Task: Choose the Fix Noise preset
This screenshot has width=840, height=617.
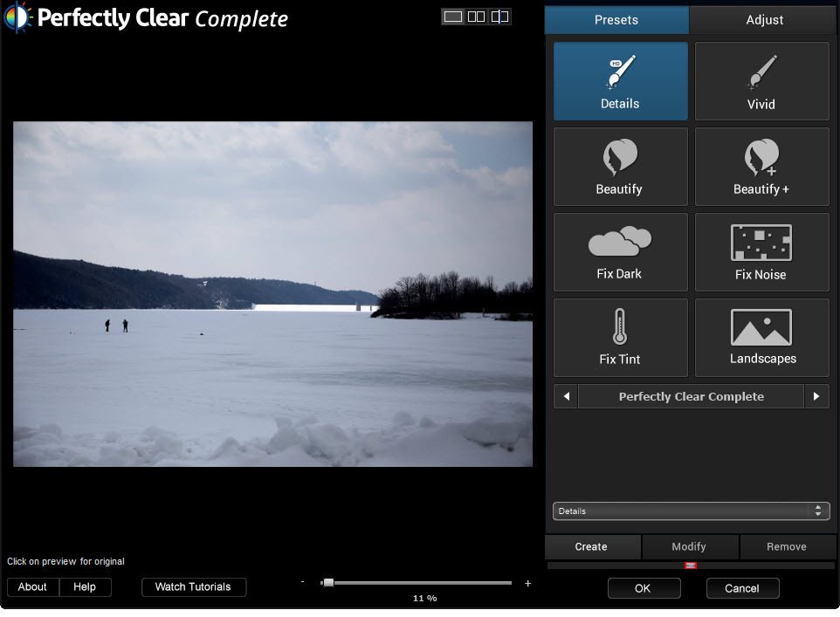Action: pos(761,252)
